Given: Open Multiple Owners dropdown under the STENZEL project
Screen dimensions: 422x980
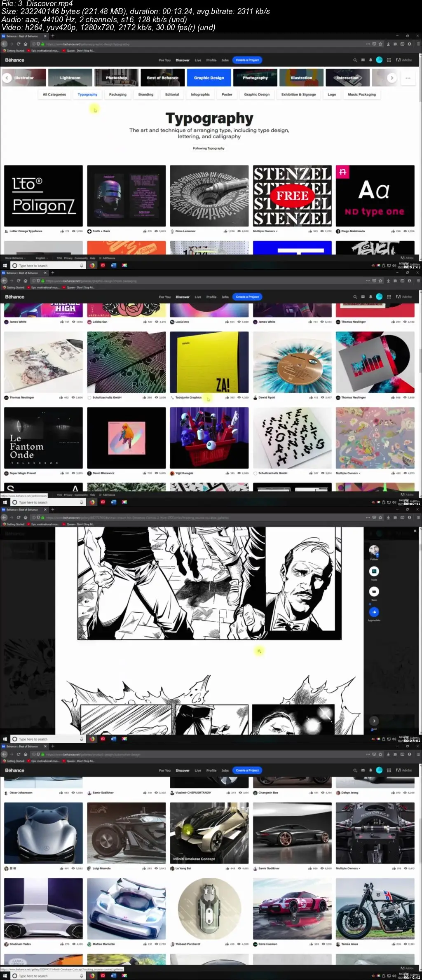Looking at the screenshot, I should pos(265,231).
